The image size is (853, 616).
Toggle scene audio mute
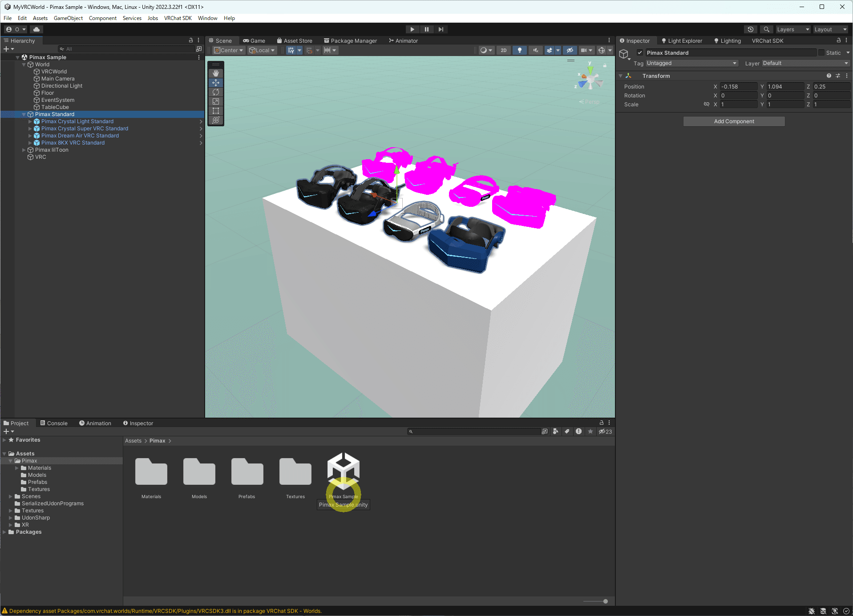[536, 50]
